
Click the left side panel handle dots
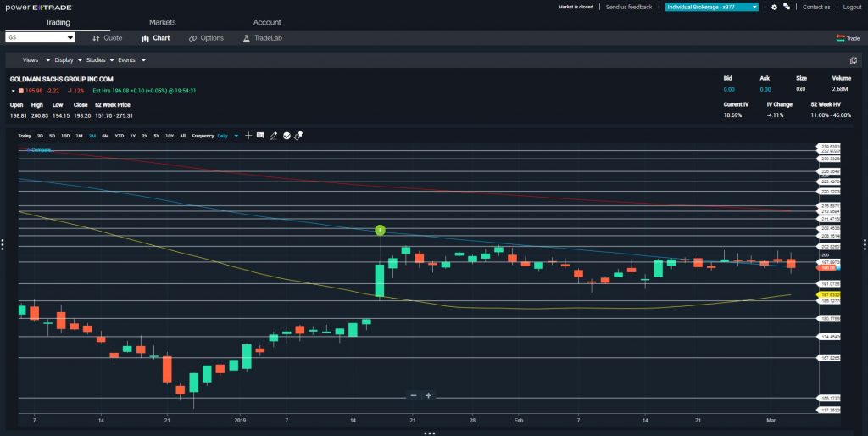coord(3,244)
